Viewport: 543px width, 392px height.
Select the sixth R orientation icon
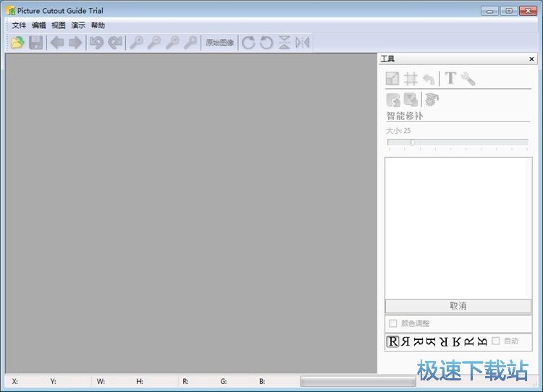456,342
